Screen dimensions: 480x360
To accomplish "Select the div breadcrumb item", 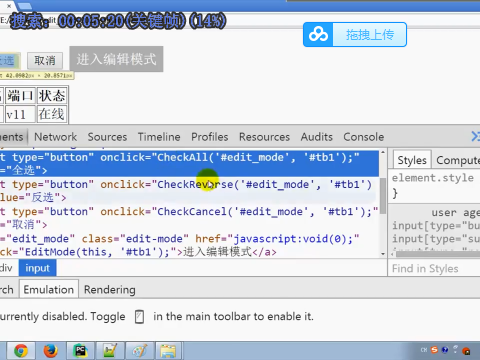I will point(6,268).
